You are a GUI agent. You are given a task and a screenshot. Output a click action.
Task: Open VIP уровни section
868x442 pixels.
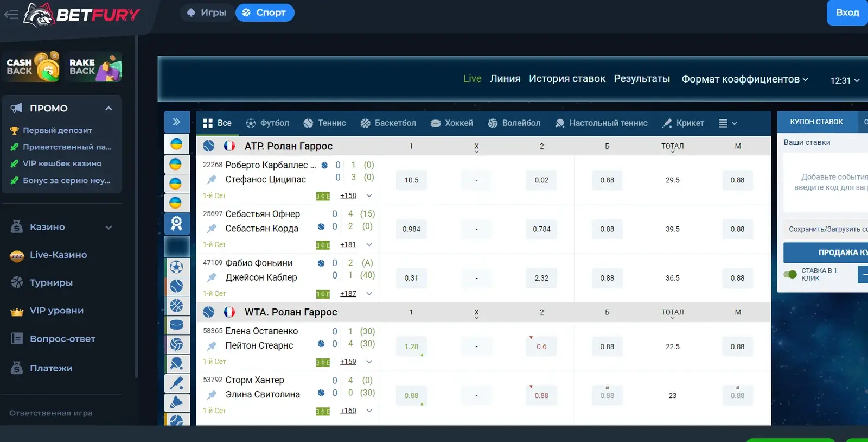56,311
